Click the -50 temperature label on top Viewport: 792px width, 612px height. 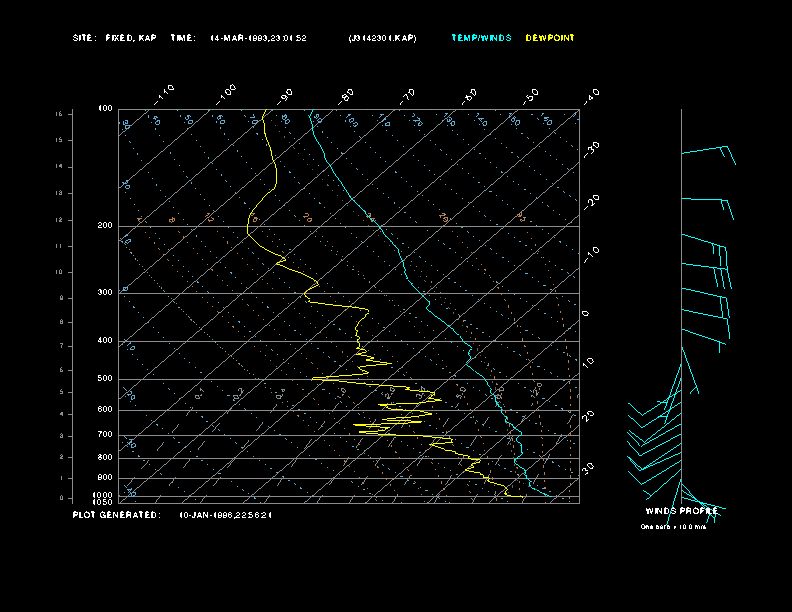(531, 96)
